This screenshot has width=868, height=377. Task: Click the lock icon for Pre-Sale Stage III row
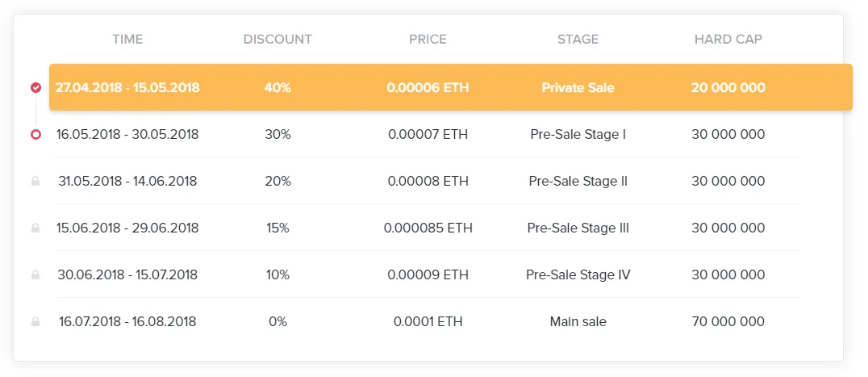[x=35, y=228]
